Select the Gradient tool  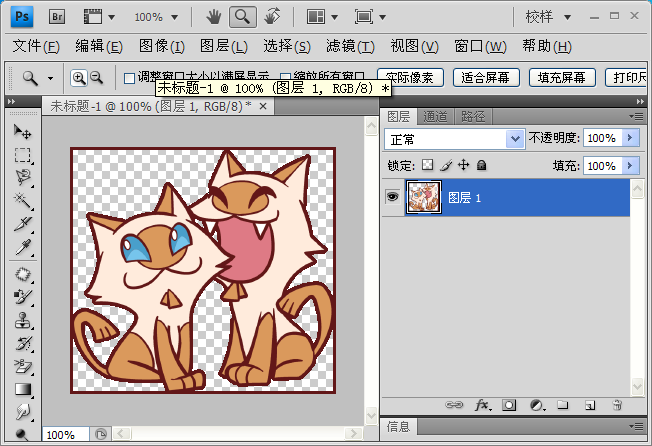pyautogui.click(x=22, y=389)
